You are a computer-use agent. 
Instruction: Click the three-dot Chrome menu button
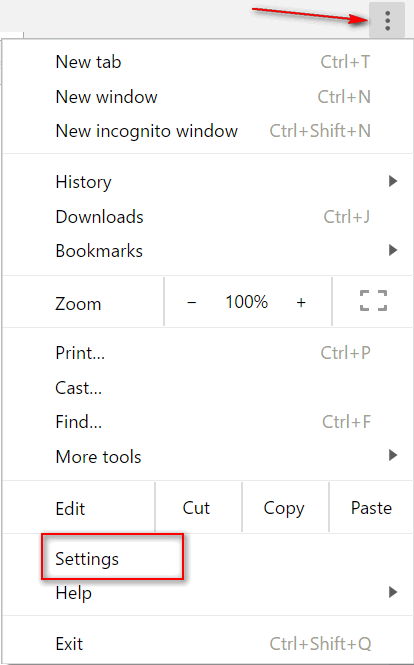(387, 21)
